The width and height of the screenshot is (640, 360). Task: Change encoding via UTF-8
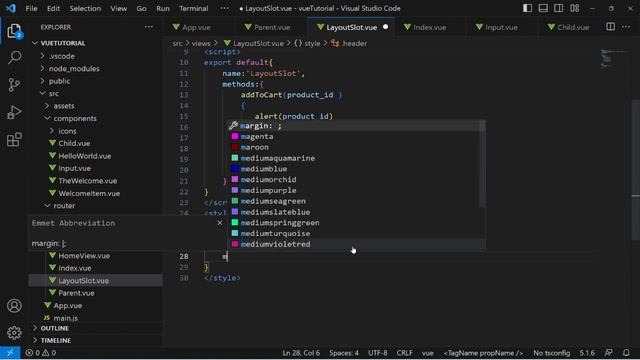[378, 353]
